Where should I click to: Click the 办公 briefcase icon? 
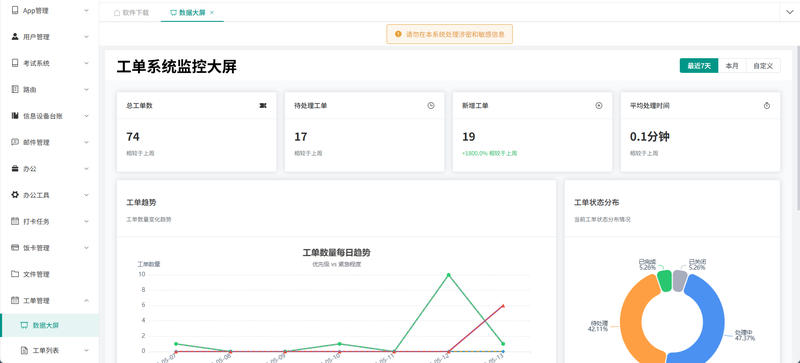(15, 168)
